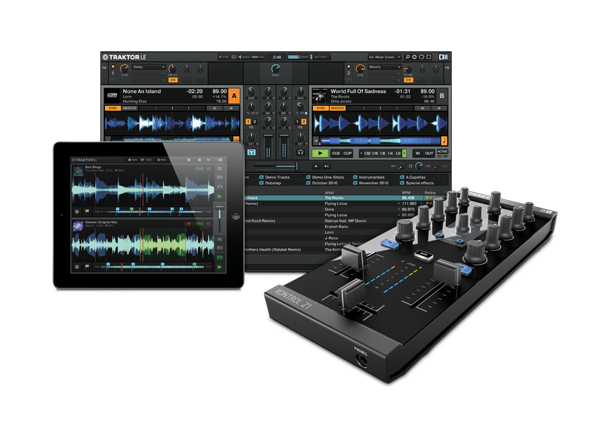Sort by the BPM column header
Image resolution: width=600 pixels, height=424 pixels.
[x=406, y=192]
